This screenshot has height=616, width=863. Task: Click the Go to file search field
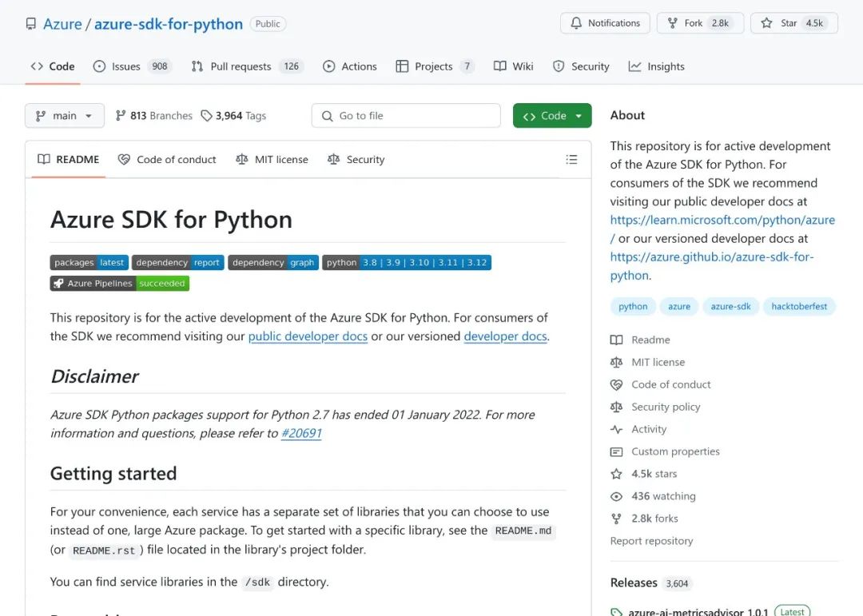coord(406,116)
